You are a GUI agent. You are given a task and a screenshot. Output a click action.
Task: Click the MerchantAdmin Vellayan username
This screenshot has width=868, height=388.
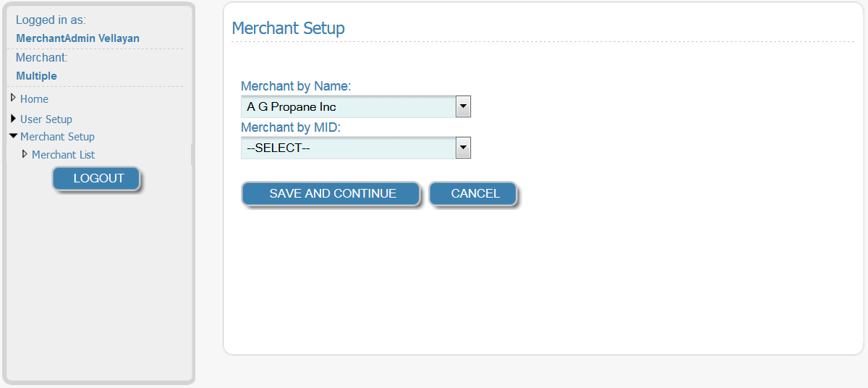click(x=77, y=38)
